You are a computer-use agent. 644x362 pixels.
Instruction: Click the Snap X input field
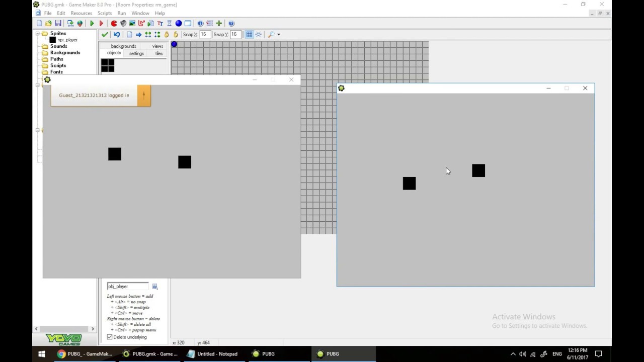click(205, 34)
